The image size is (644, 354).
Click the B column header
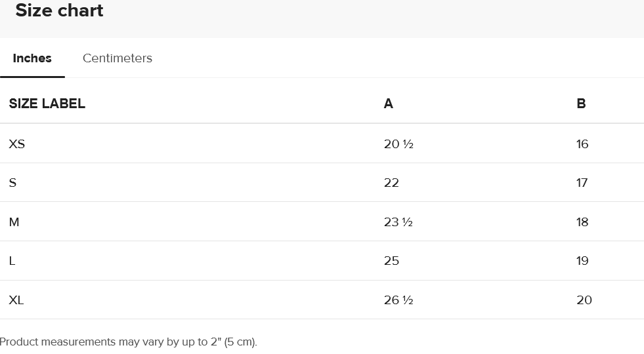click(x=581, y=104)
